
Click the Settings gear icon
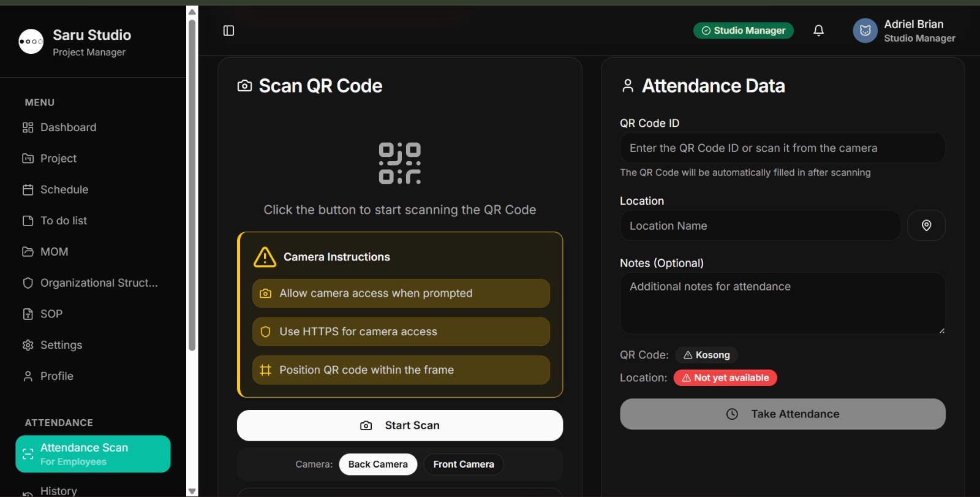click(x=28, y=346)
